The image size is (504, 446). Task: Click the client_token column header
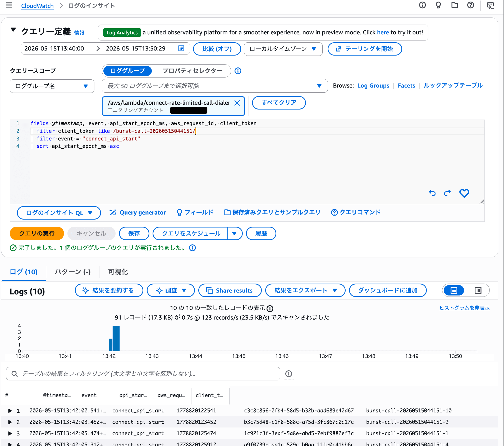coord(209,395)
